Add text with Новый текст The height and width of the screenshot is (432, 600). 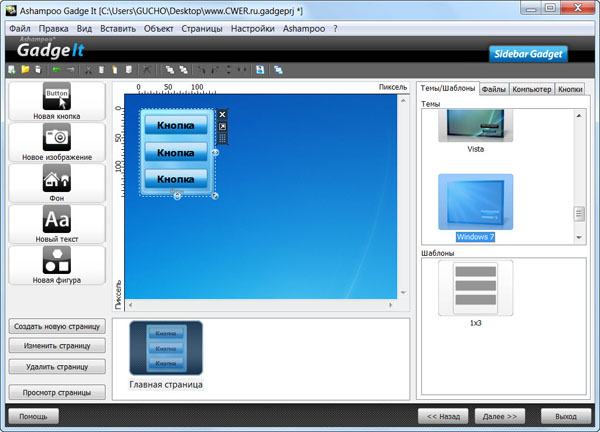point(57,224)
